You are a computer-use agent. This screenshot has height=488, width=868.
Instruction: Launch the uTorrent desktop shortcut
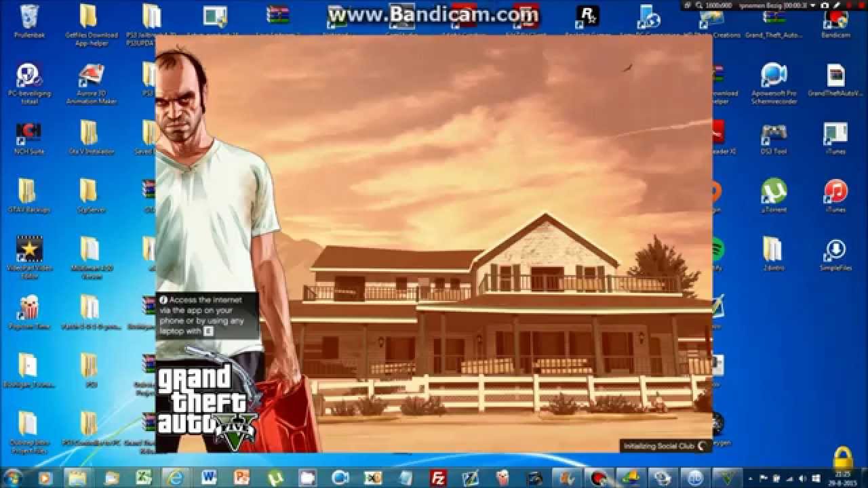tap(773, 196)
